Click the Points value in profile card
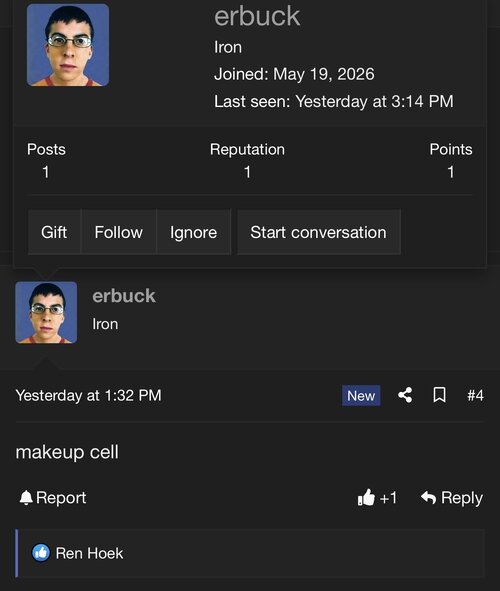 click(x=451, y=172)
